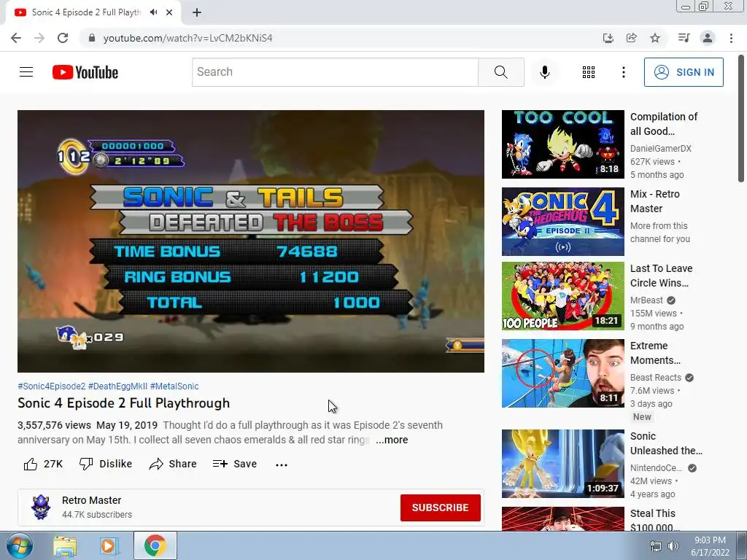Open Last To Leave Circle Wins title
Image resolution: width=747 pixels, height=560 pixels.
(661, 276)
